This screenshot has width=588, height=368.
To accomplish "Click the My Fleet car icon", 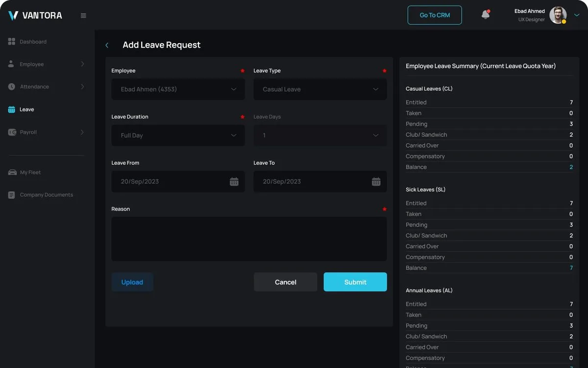I will pos(12,172).
